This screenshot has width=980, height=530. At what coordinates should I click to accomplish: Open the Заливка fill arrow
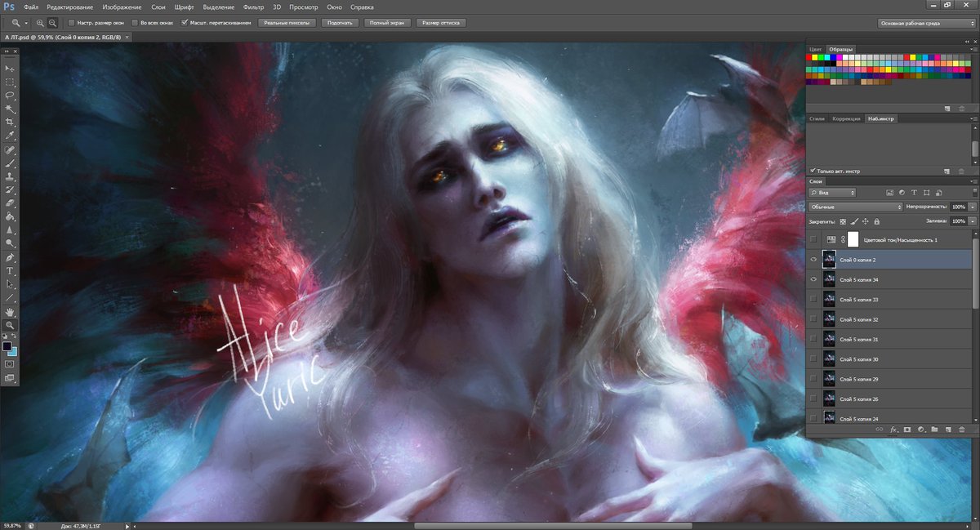pyautogui.click(x=973, y=221)
